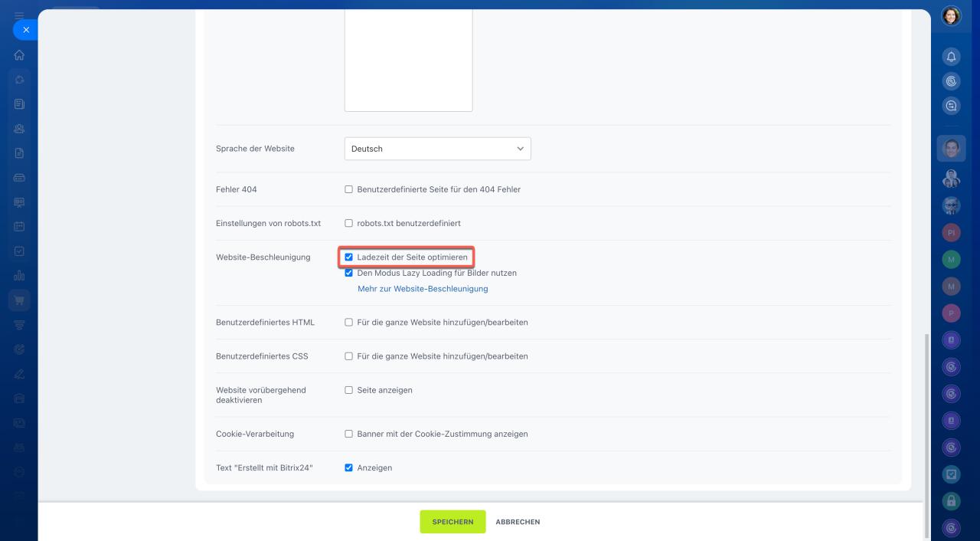Open the chat with the pink P avatar
The image size is (980, 541).
click(951, 313)
